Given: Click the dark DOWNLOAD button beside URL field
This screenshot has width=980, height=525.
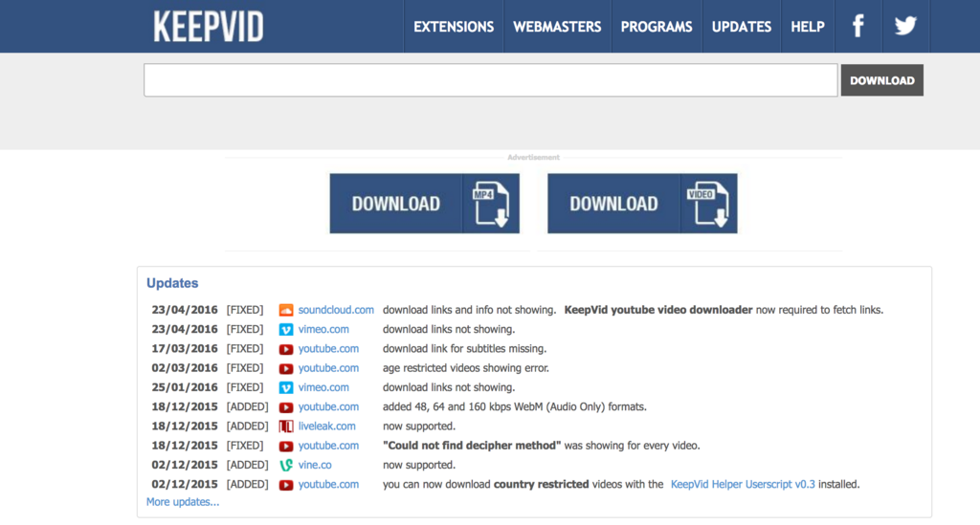Looking at the screenshot, I should pos(881,80).
